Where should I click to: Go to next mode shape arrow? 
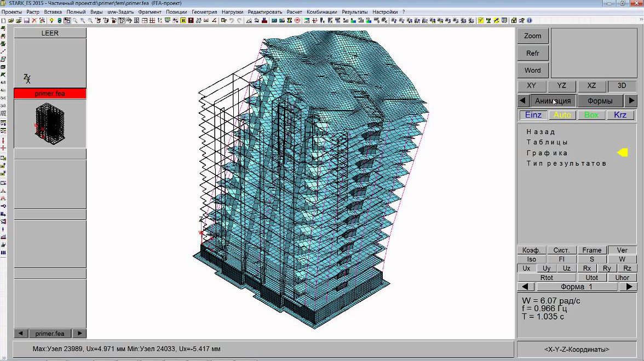[x=630, y=287]
